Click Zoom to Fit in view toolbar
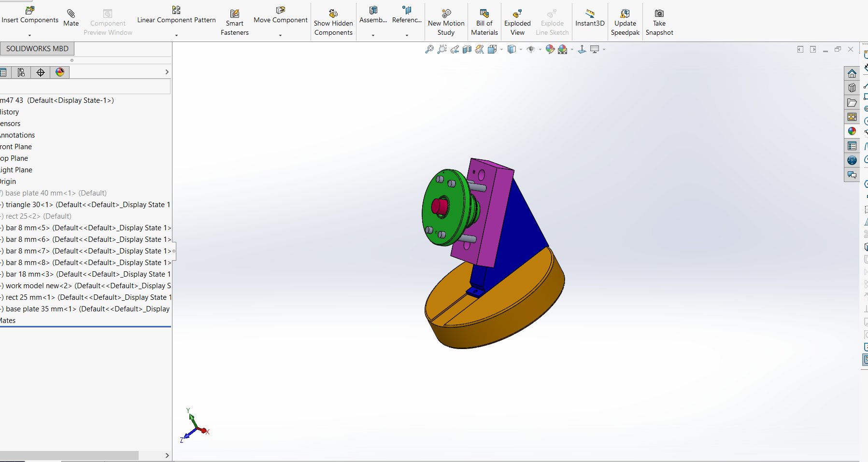868x462 pixels. pyautogui.click(x=429, y=49)
